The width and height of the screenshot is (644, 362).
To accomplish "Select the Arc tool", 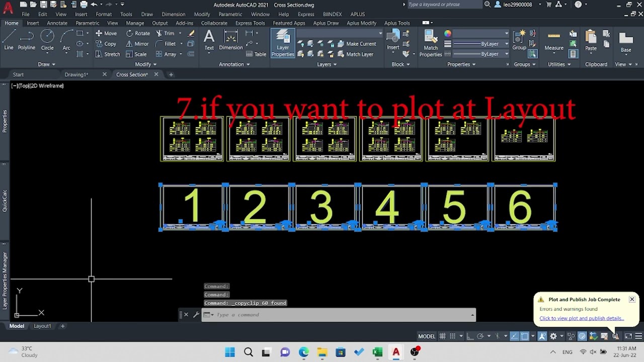I will point(66,41).
